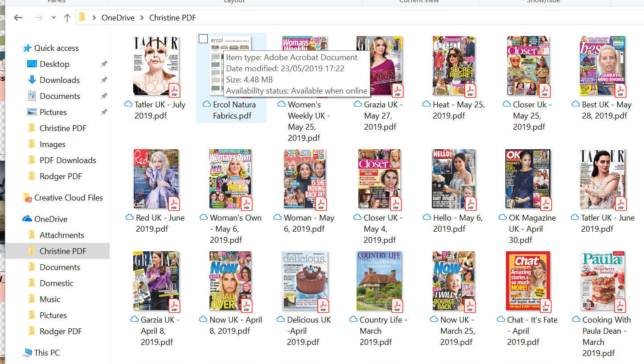This screenshot has height=364, width=644.
Task: Click the cloud status icon beside Hello - May 6
Action: tap(427, 217)
